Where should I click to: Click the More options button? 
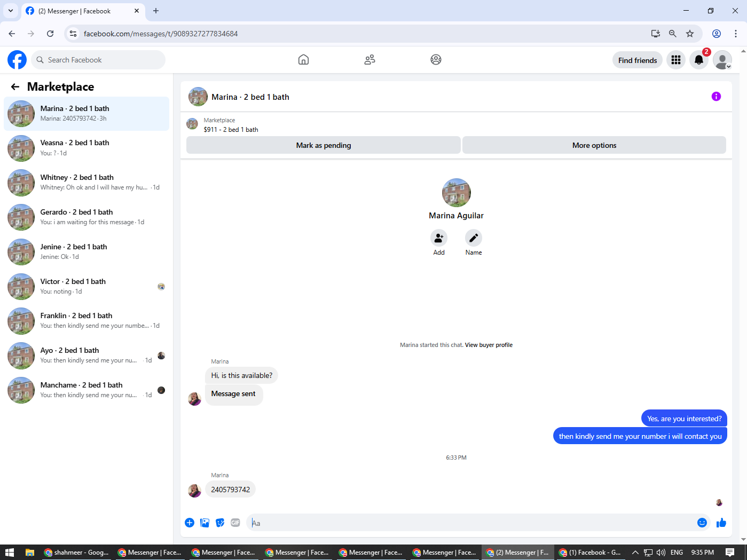tap(594, 145)
